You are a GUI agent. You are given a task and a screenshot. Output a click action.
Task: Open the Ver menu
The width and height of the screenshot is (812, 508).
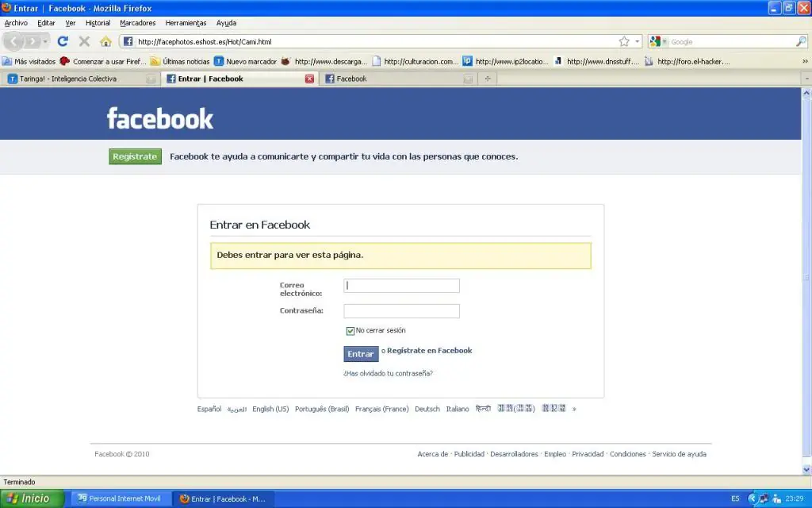click(71, 23)
